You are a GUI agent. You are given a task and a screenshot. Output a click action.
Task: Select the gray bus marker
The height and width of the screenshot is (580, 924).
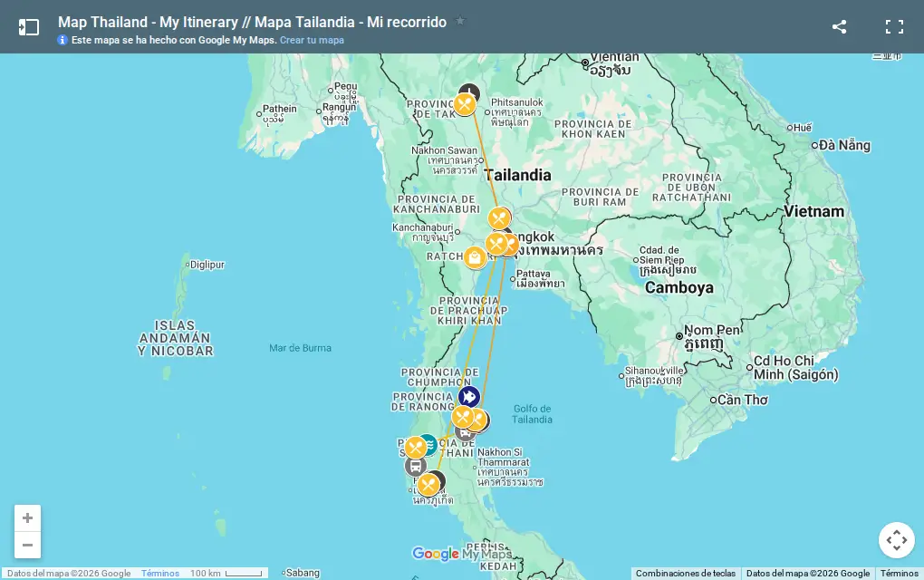pos(416,467)
